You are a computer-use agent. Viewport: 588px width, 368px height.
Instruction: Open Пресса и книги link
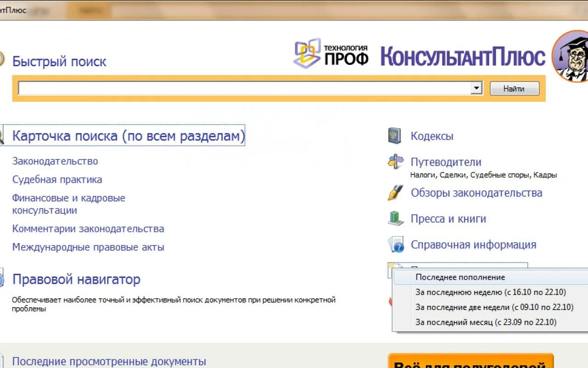tap(448, 219)
